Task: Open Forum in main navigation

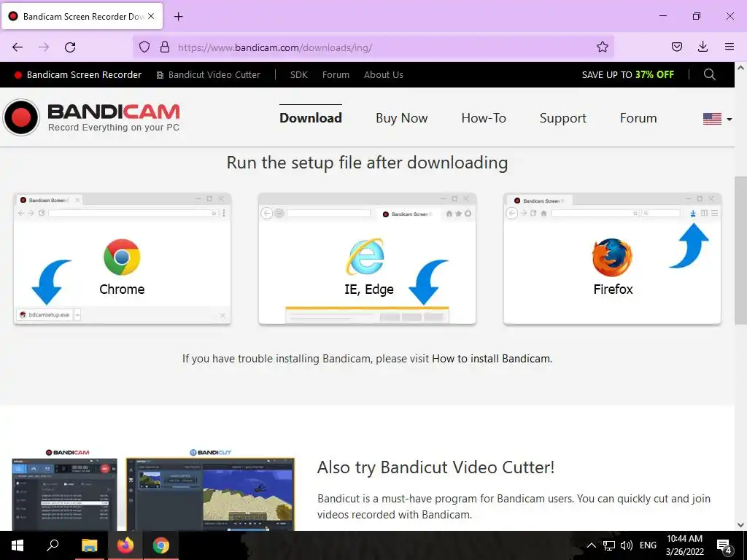Action: [x=638, y=118]
